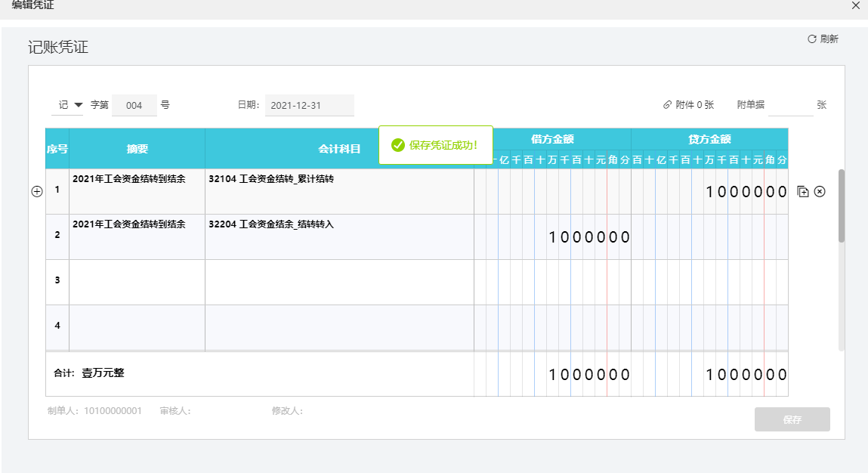
Task: Click the empty account cell in row 4
Action: [x=338, y=327]
